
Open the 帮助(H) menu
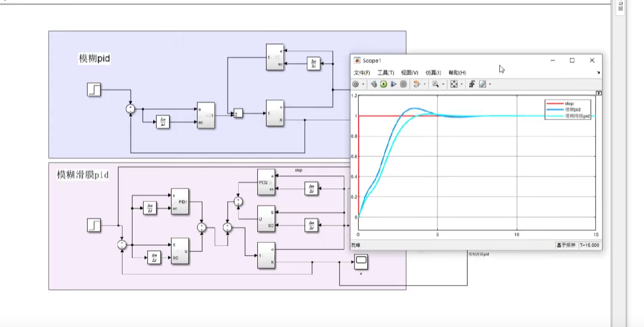click(x=457, y=73)
